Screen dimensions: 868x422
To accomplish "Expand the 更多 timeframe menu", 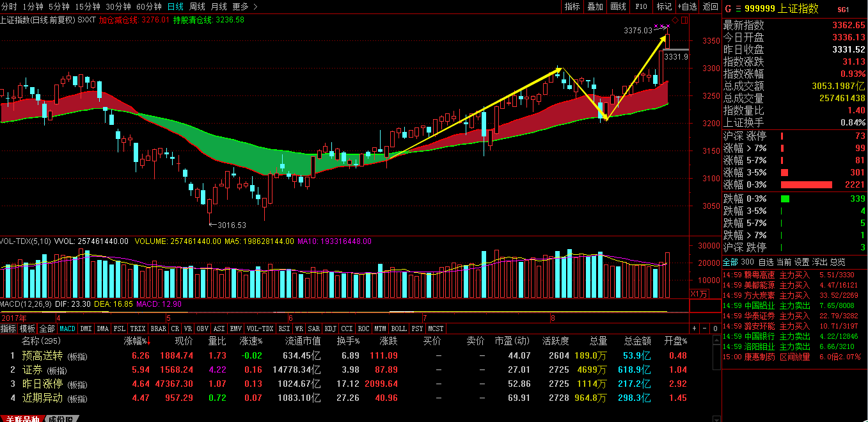I will tap(240, 6).
